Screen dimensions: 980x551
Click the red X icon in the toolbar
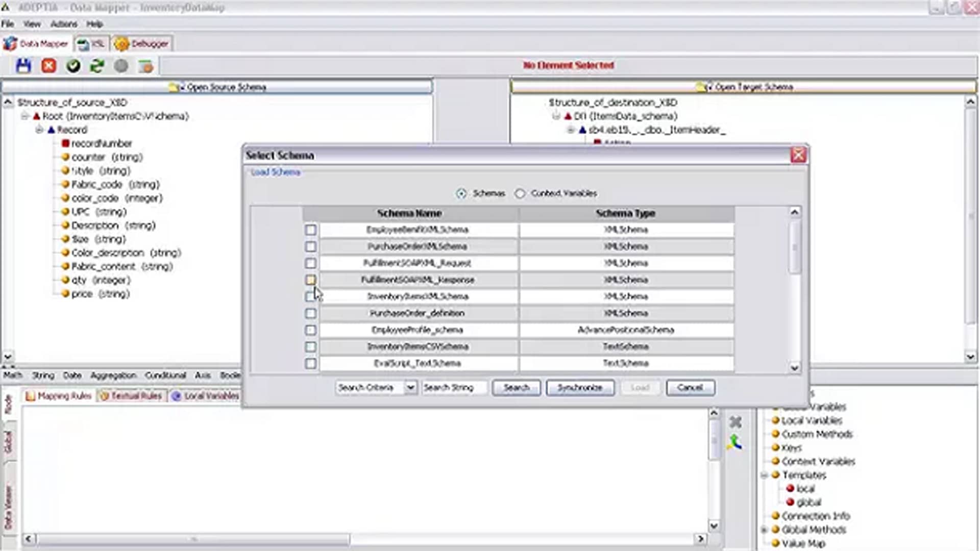[x=49, y=66]
